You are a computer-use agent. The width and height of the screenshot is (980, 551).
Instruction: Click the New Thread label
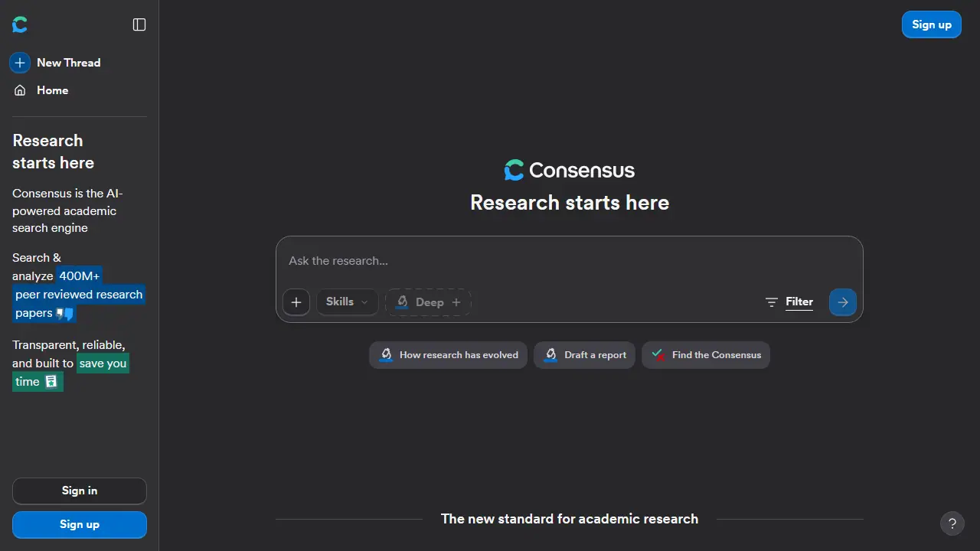[69, 63]
